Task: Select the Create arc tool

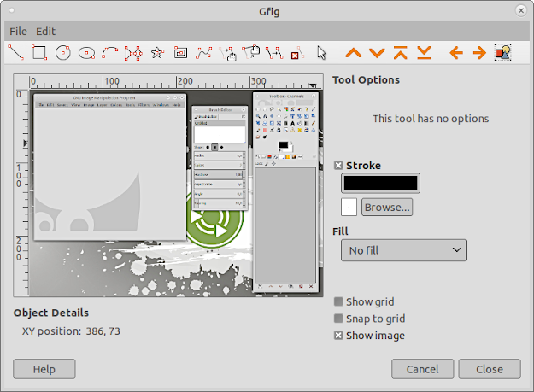Action: tap(109, 53)
